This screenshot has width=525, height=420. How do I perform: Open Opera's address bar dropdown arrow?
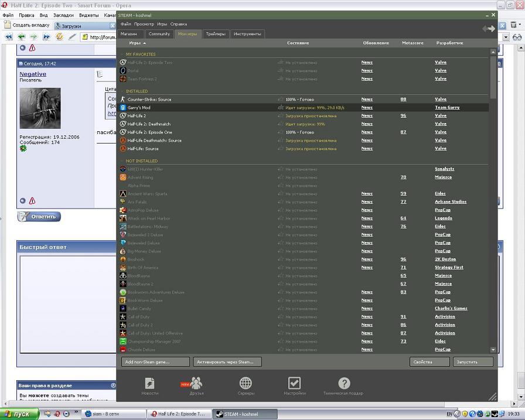(x=506, y=37)
